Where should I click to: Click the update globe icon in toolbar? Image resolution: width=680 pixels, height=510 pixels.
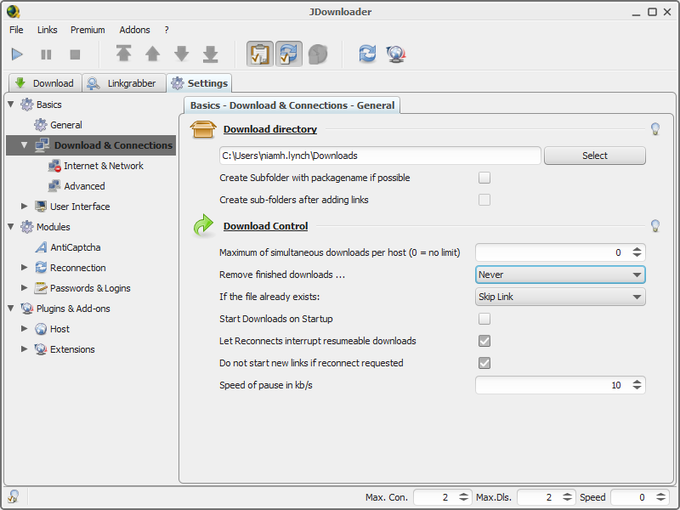[396, 54]
